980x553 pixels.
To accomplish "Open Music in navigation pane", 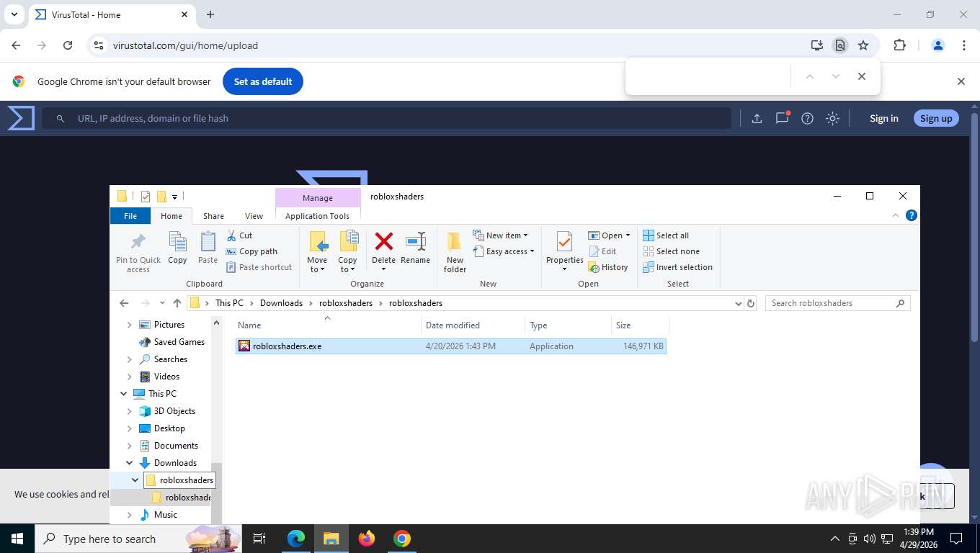I will click(x=165, y=515).
